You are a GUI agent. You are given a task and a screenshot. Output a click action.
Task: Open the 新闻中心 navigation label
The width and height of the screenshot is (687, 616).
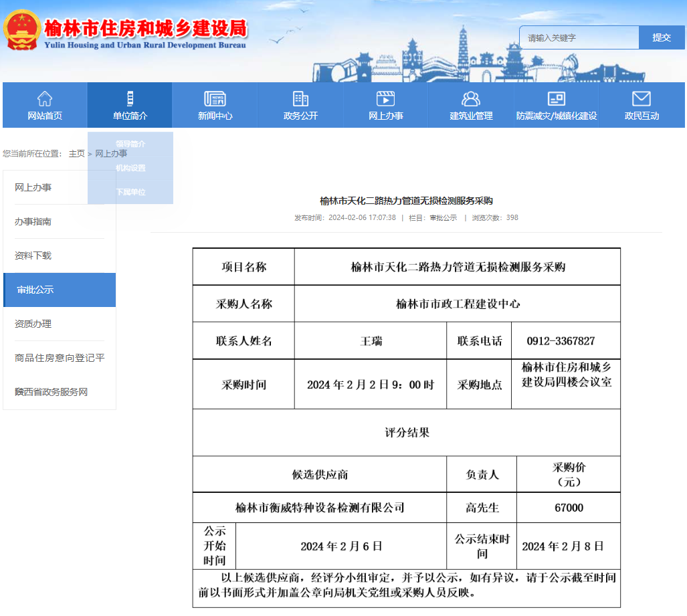(x=215, y=116)
